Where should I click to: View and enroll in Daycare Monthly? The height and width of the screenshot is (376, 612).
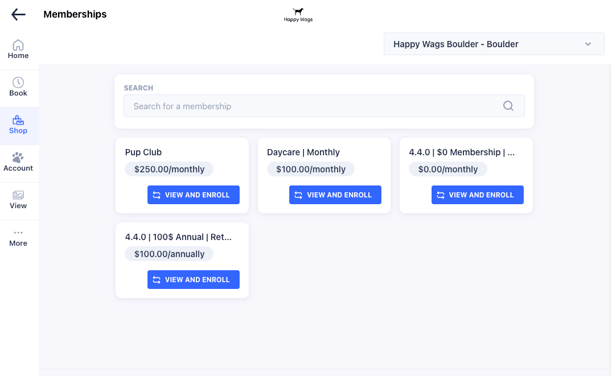(x=335, y=195)
